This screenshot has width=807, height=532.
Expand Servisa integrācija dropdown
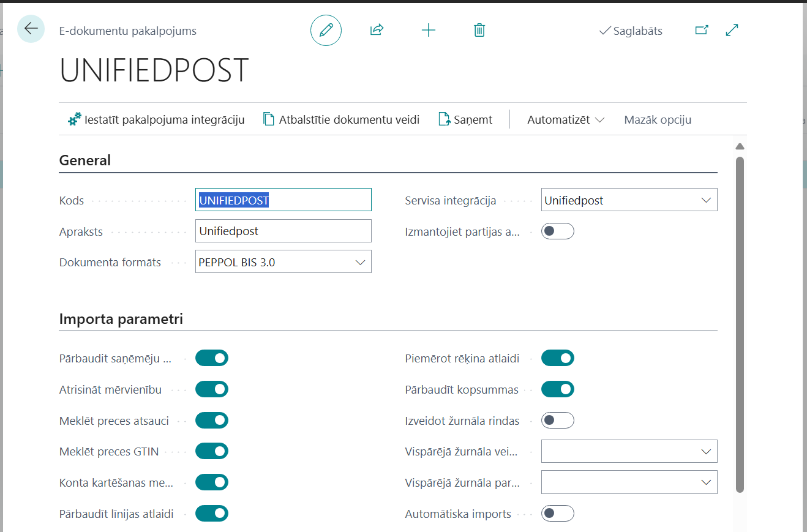[x=629, y=200]
